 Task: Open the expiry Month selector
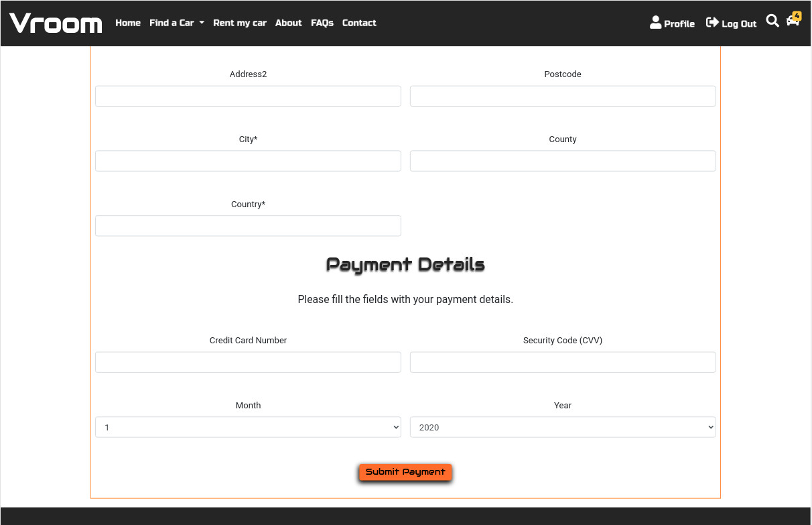click(248, 427)
